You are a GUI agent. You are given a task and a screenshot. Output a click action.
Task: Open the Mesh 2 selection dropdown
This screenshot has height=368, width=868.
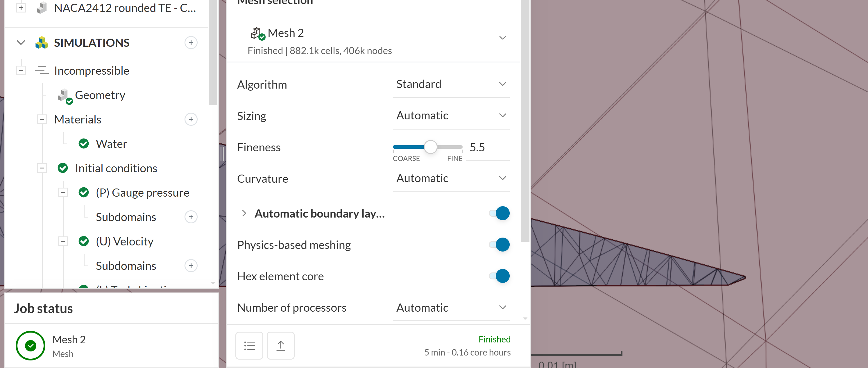(502, 38)
